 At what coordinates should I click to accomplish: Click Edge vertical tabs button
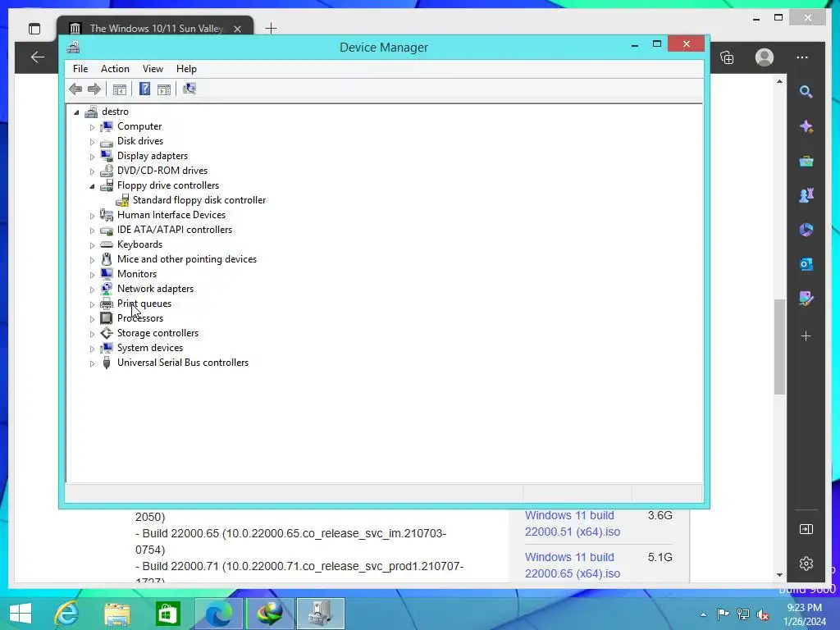coord(34,29)
